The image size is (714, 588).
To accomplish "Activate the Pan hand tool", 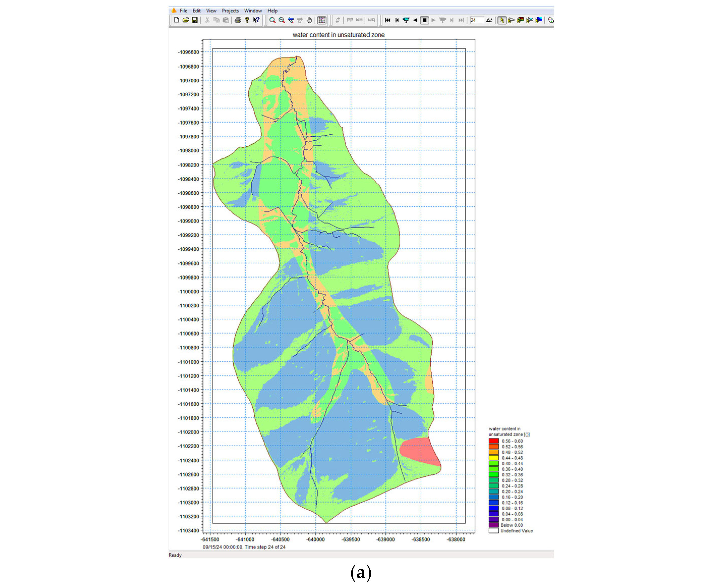I will [309, 20].
